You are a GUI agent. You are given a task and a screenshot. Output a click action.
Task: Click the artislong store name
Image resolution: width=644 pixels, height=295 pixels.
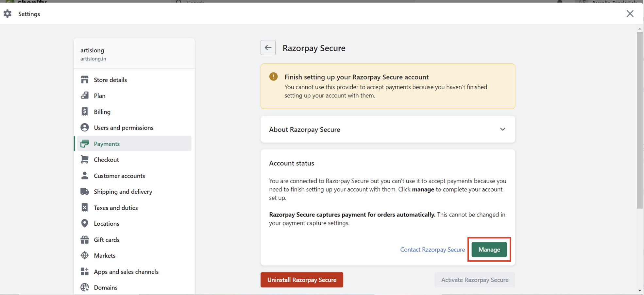[92, 50]
